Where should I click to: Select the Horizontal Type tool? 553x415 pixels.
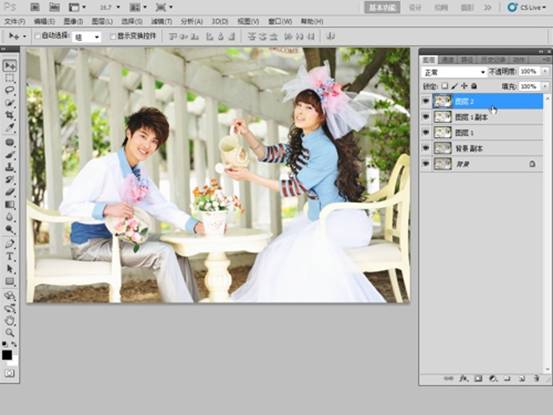[x=10, y=257]
